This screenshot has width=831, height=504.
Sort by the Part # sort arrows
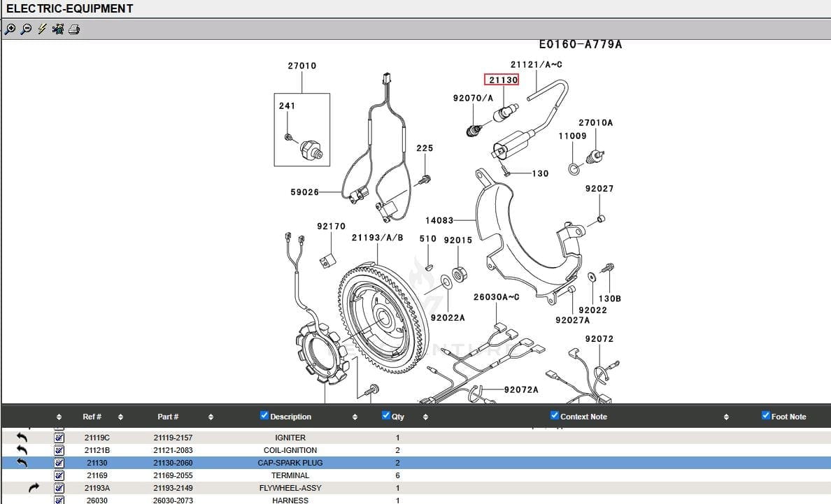(211, 417)
